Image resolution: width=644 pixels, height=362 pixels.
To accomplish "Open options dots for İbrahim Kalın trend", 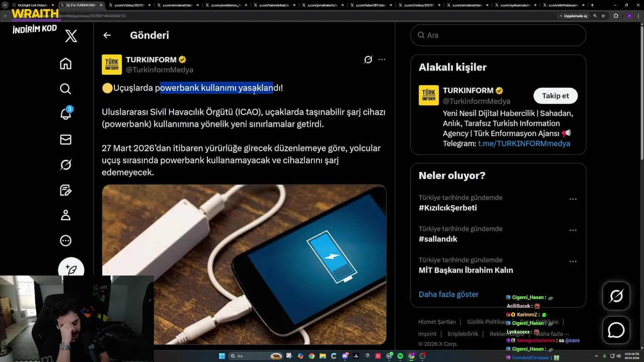I will tap(573, 261).
